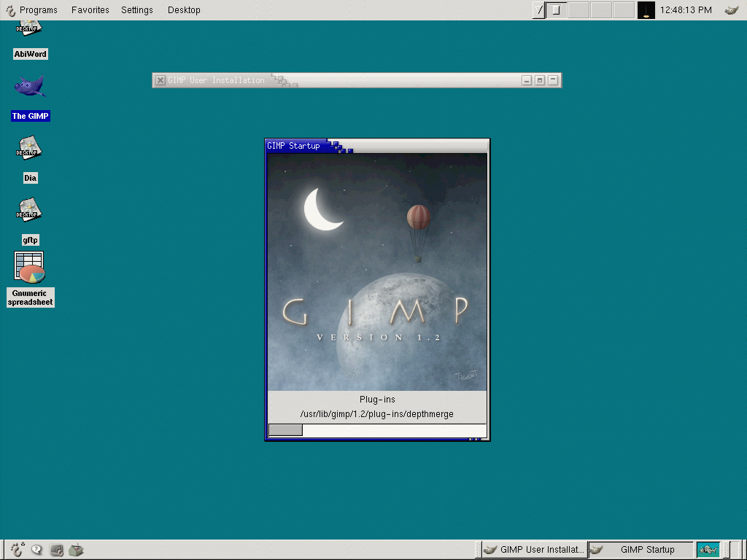Click the Wilber GIMP icon in top panel
Screen dimensions: 747x560
(x=732, y=10)
